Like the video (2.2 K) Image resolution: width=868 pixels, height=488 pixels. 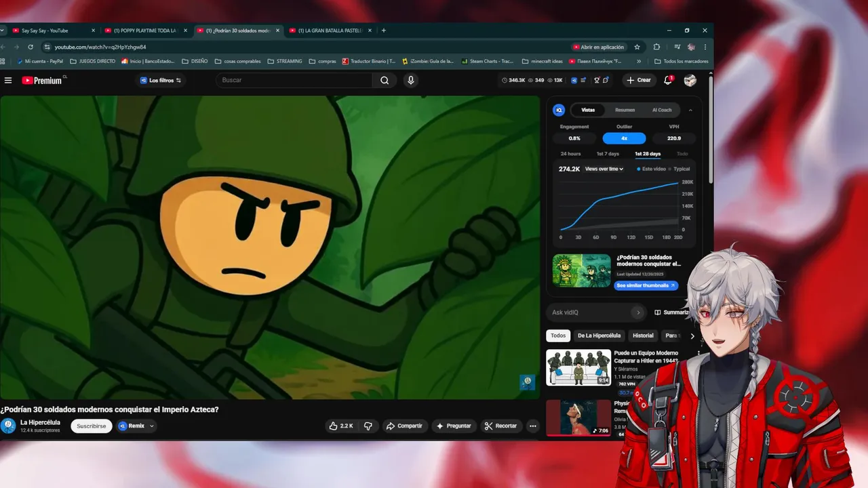[341, 426]
